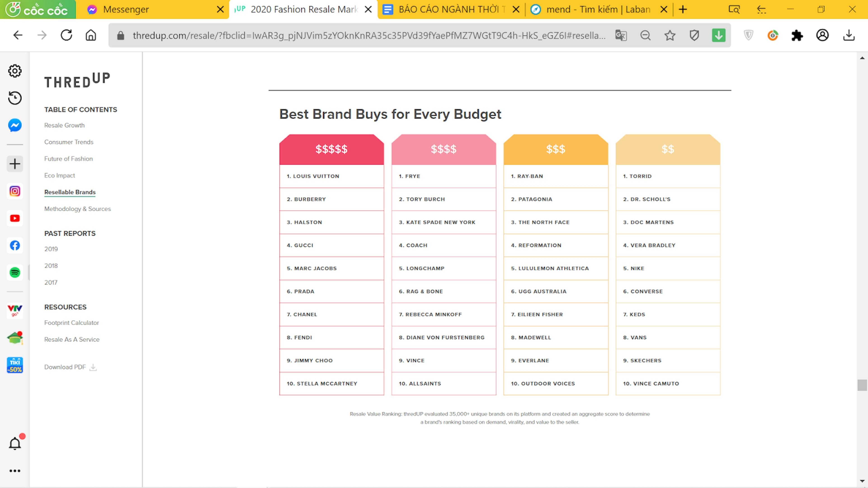Click 2. TORY BURCH row
This screenshot has height=488, width=868.
click(x=444, y=199)
